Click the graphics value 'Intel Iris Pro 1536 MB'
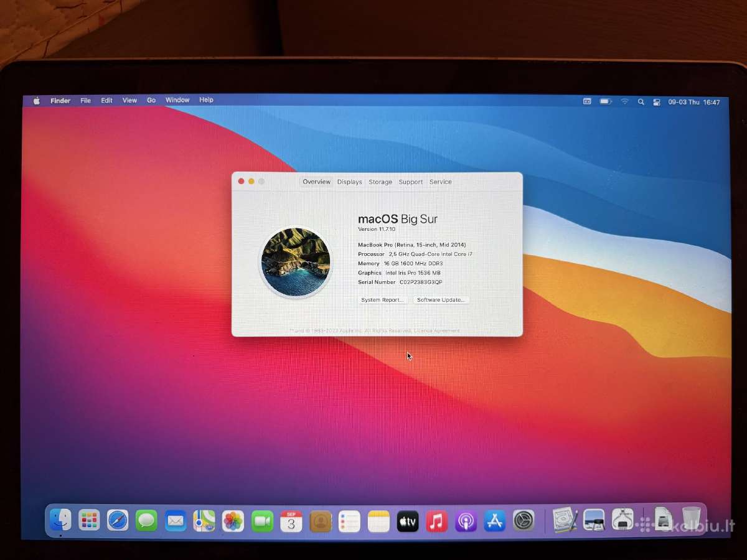This screenshot has width=747, height=560. point(413,273)
